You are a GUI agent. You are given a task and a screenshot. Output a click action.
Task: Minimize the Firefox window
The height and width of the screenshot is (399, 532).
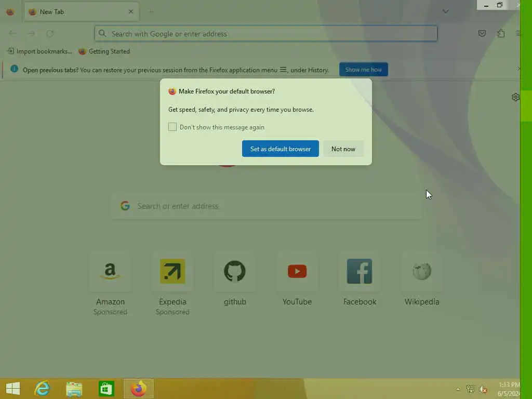486,5
